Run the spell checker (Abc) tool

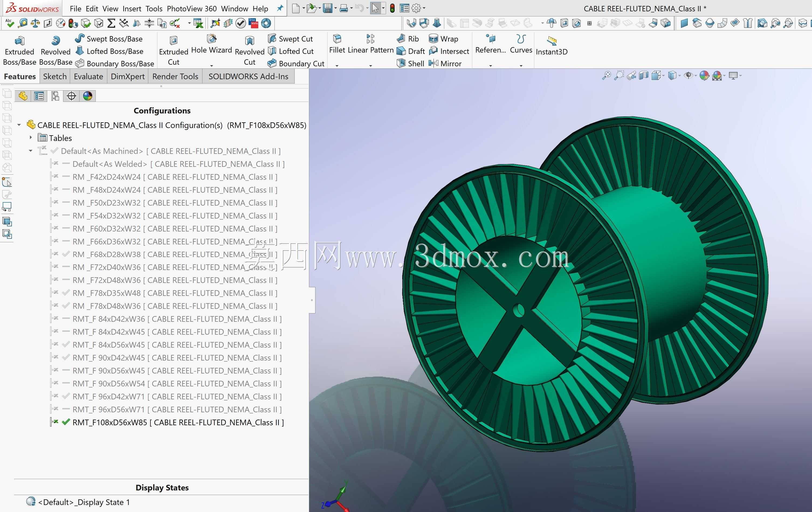(9, 23)
